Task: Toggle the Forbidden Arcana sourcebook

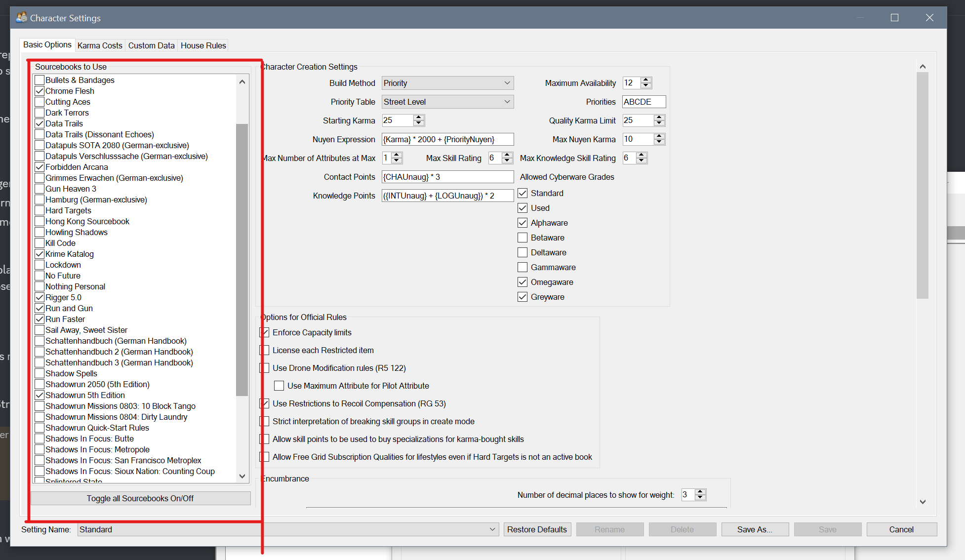Action: [40, 167]
